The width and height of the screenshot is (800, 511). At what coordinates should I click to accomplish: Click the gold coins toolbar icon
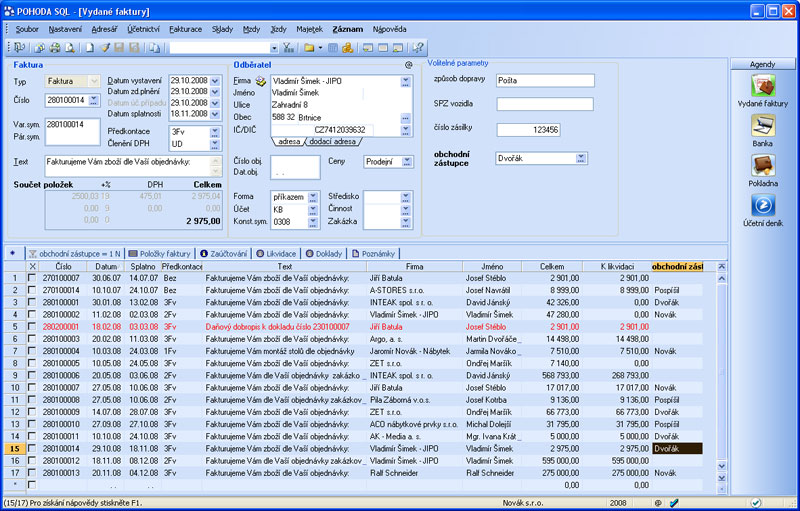pyautogui.click(x=347, y=48)
